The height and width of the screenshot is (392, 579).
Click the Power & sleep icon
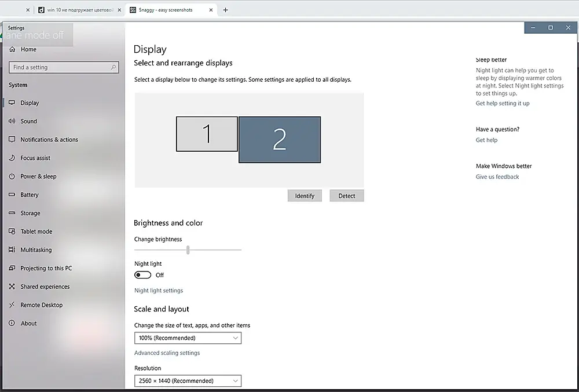click(x=12, y=177)
